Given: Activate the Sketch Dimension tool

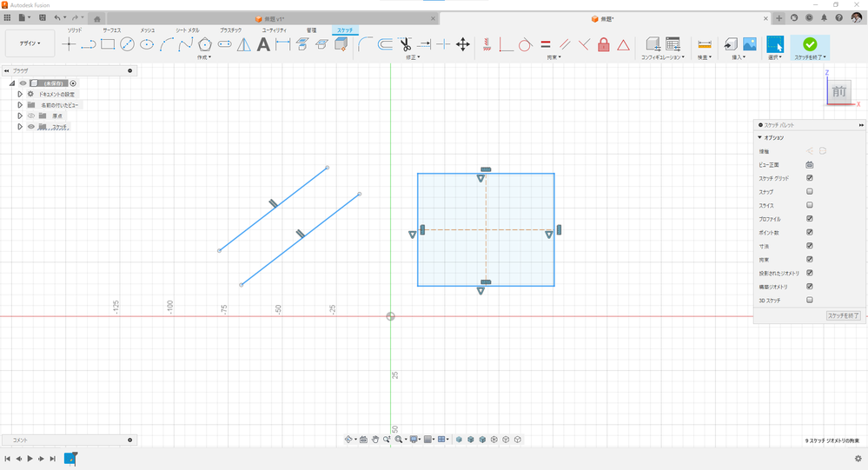Looking at the screenshot, I should click(x=283, y=44).
